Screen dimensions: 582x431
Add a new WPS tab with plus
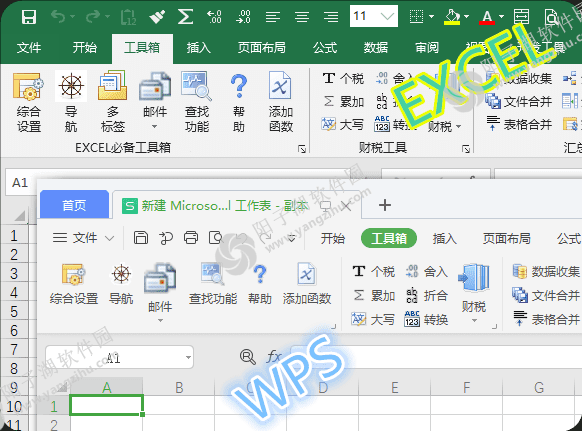[385, 205]
